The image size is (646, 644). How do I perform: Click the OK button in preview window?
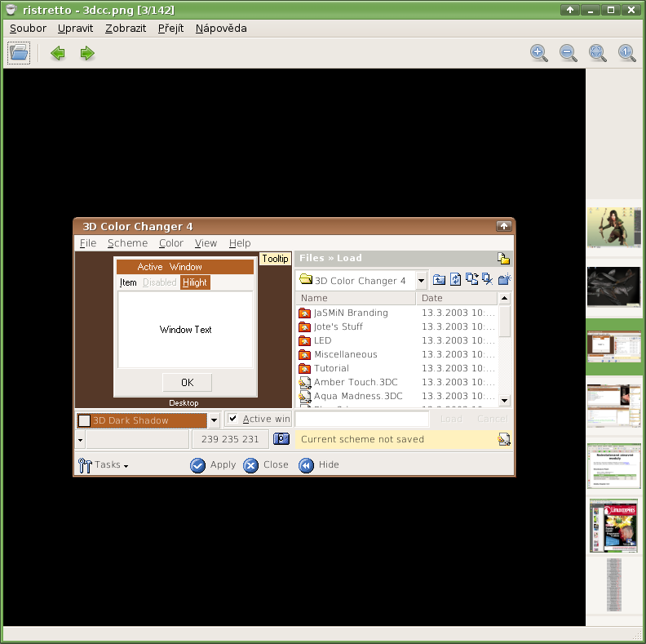point(187,382)
